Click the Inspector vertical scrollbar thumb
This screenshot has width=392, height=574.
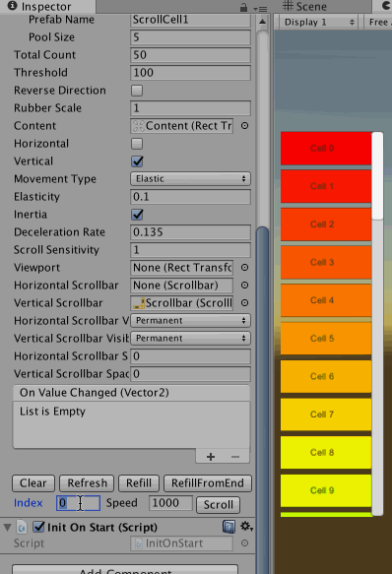pos(262,399)
